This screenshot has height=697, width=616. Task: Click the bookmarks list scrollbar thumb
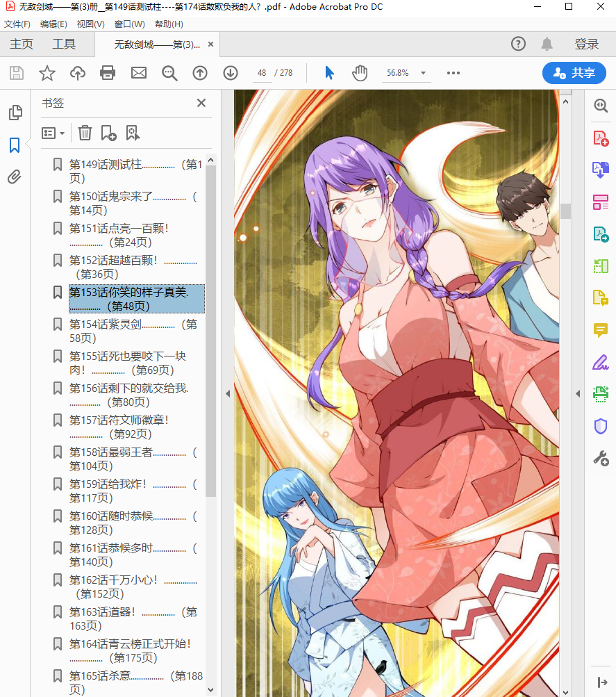coord(211,331)
